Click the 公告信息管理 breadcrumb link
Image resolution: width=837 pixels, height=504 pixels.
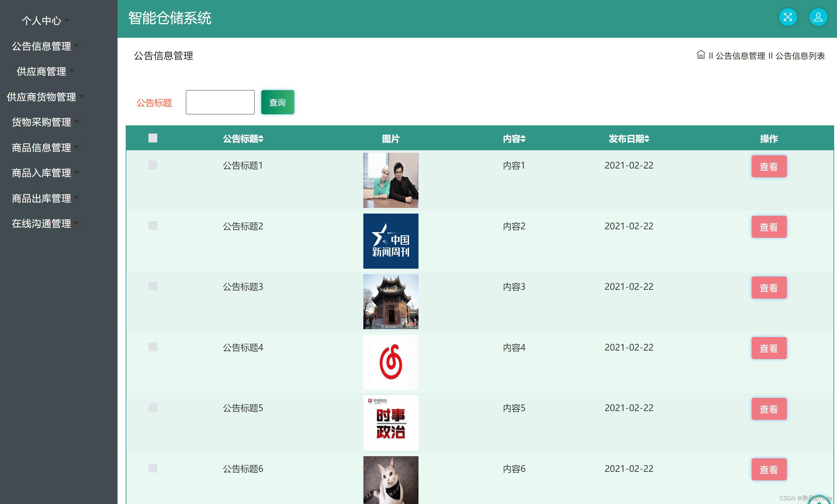click(740, 56)
